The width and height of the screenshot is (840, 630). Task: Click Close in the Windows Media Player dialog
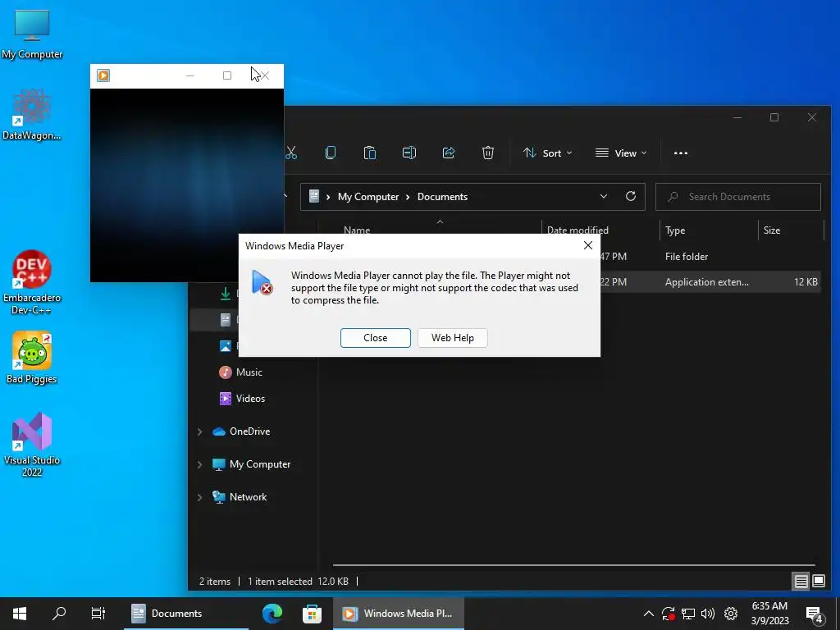coord(376,338)
